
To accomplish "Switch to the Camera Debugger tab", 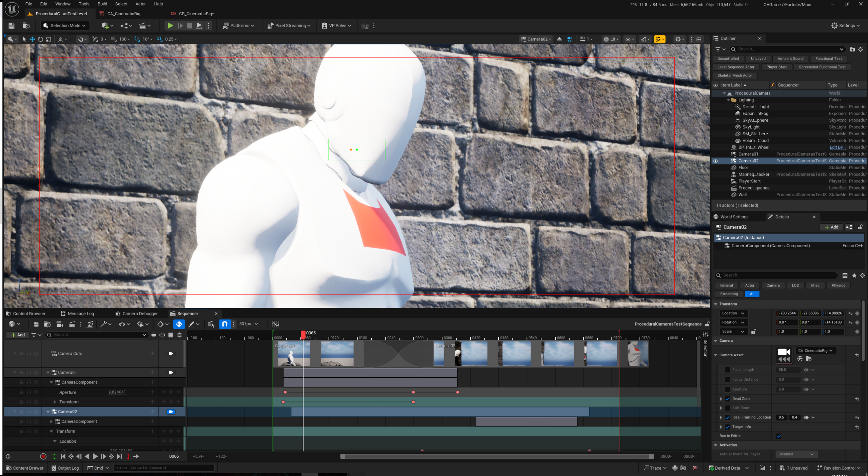I will pyautogui.click(x=137, y=314).
